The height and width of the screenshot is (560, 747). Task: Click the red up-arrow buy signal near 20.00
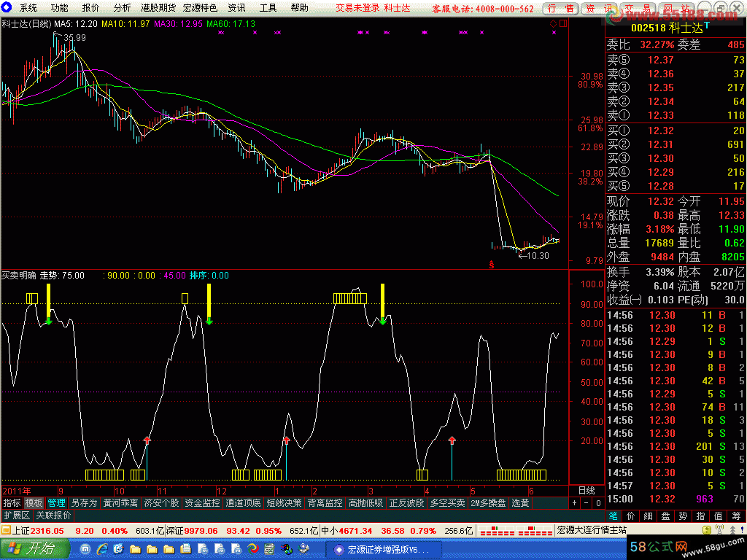click(x=147, y=440)
